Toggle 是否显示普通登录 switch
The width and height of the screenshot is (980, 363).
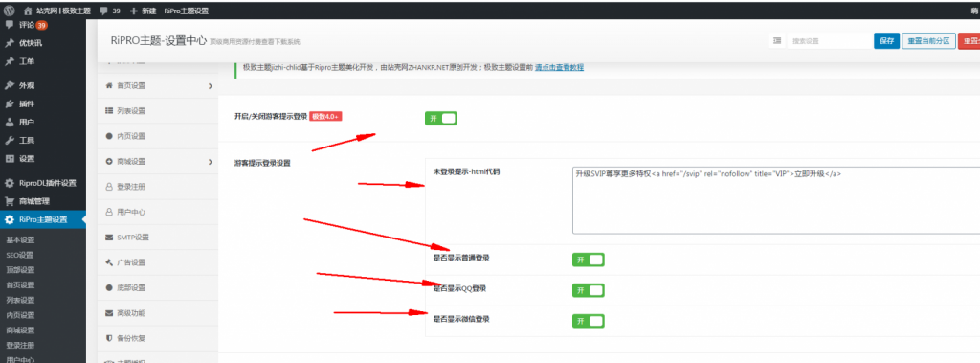pos(589,260)
